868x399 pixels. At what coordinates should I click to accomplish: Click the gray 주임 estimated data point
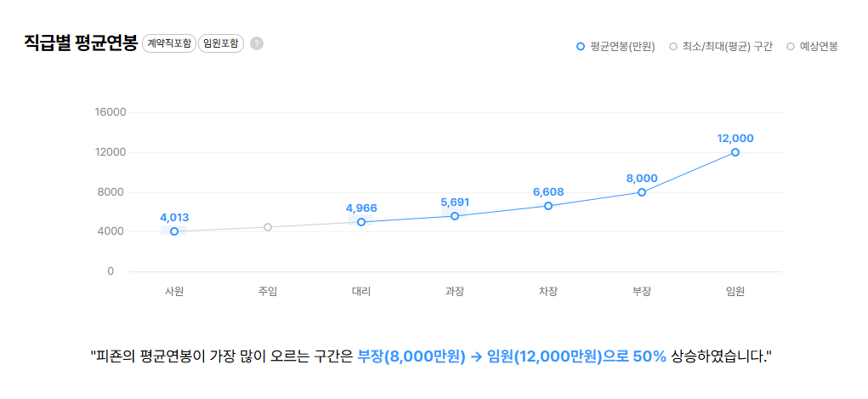pos(268,227)
